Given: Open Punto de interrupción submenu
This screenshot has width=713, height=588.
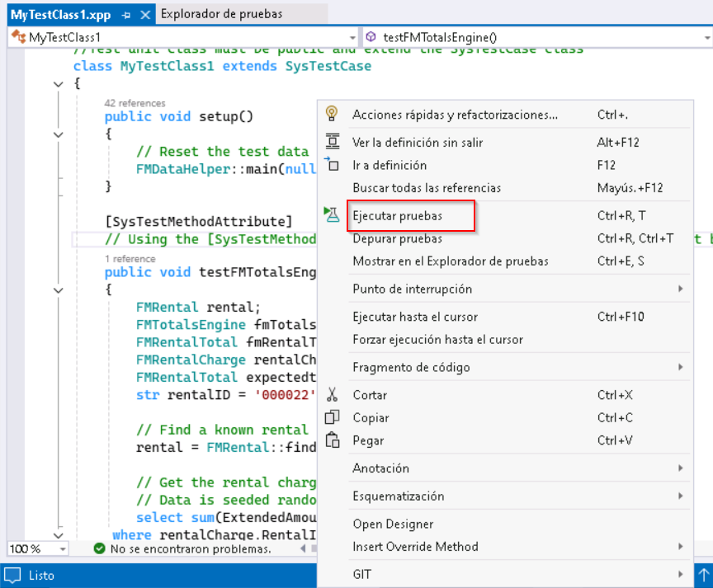Looking at the screenshot, I should (x=505, y=289).
